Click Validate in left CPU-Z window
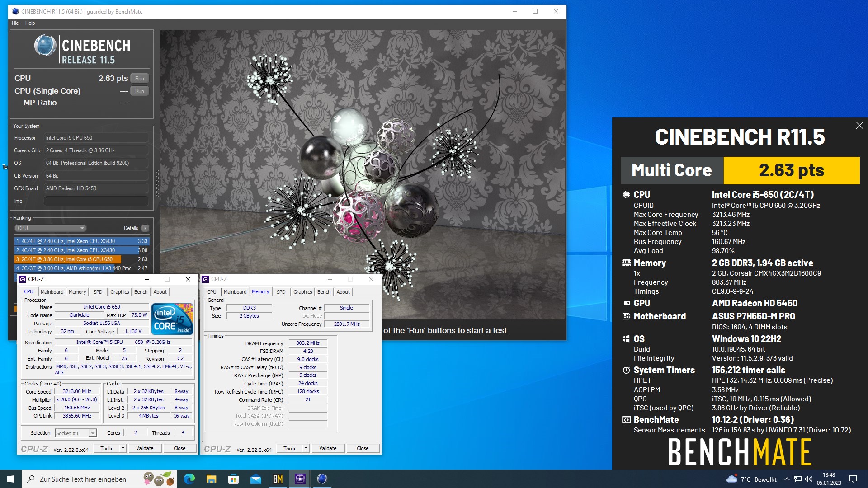Screen dimensions: 868x488 click(x=145, y=448)
